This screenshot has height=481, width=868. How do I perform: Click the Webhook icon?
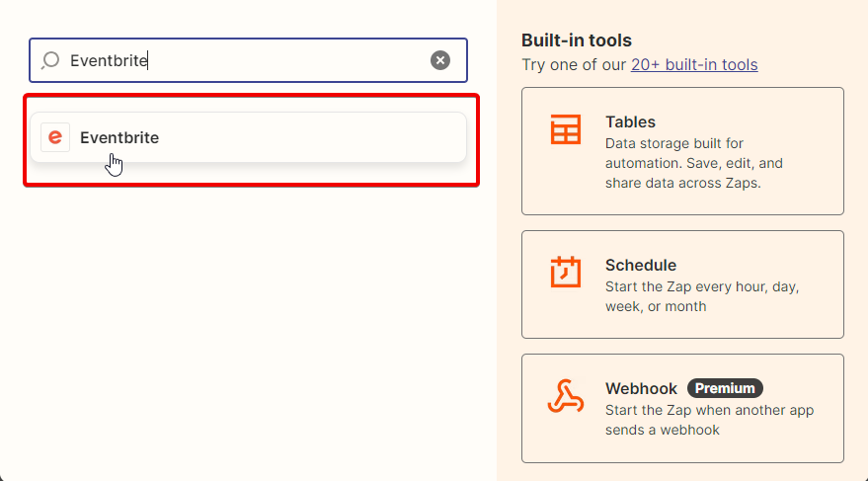565,396
